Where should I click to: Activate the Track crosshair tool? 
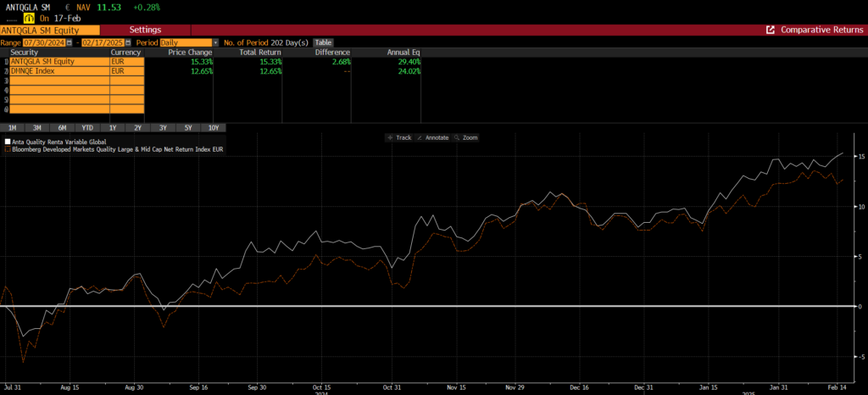click(398, 136)
